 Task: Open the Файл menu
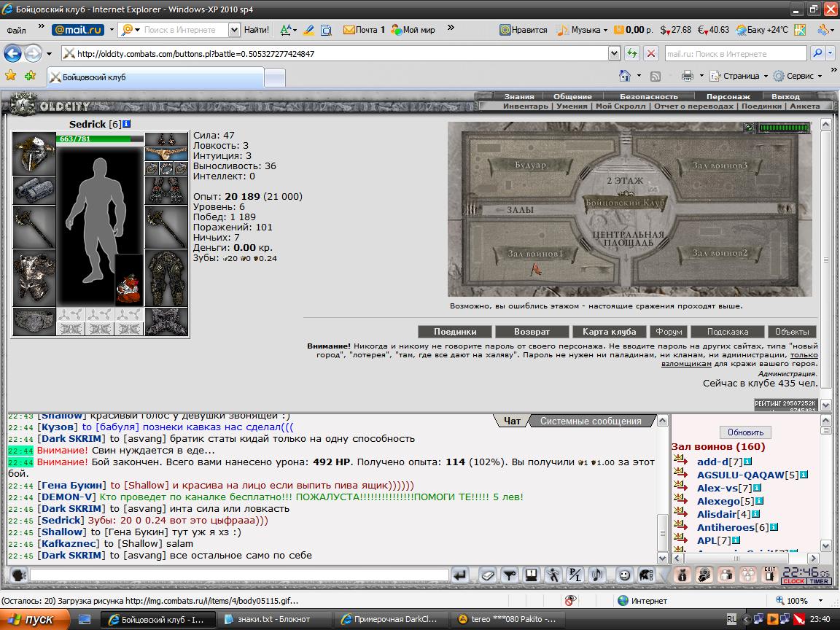coord(17,31)
